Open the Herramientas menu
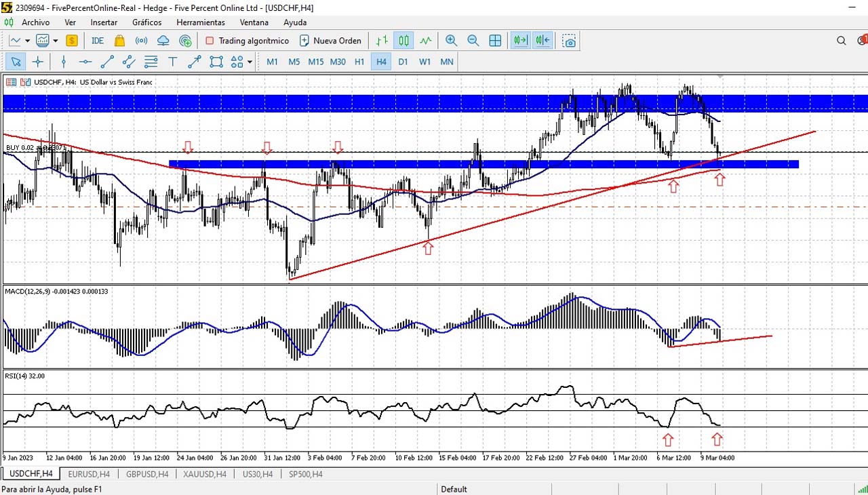 tap(201, 22)
